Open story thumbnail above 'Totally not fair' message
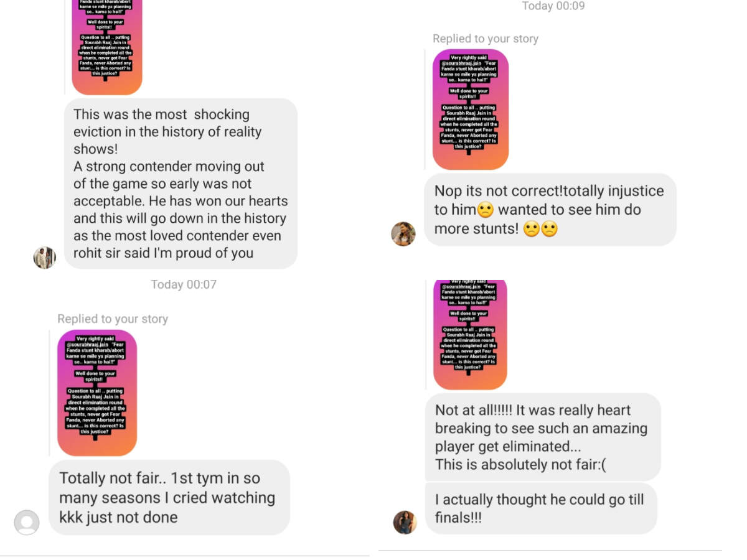This screenshot has width=747, height=560. click(97, 393)
